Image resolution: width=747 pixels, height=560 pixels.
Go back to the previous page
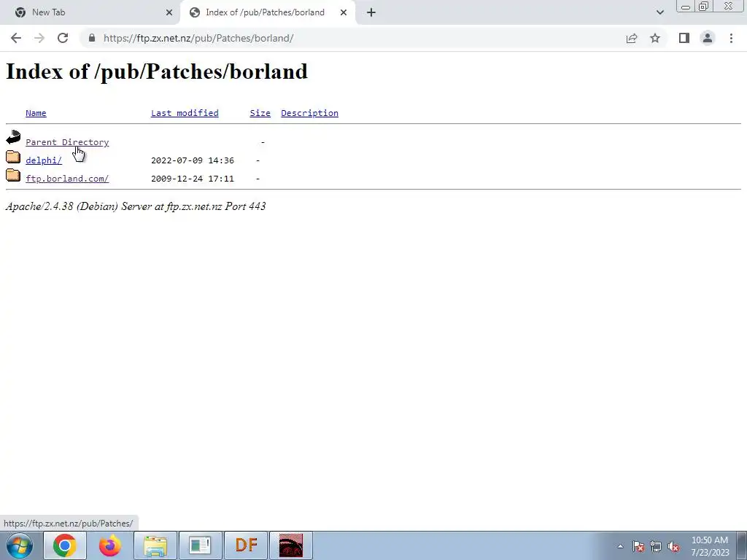click(16, 38)
